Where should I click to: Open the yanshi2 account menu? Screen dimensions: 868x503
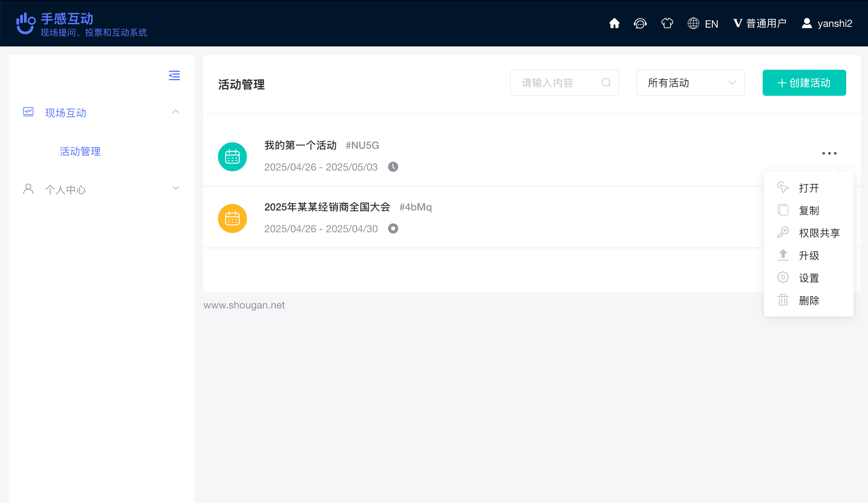[x=835, y=24]
